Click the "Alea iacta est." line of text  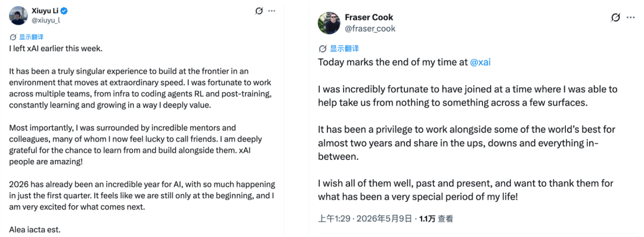point(35,230)
